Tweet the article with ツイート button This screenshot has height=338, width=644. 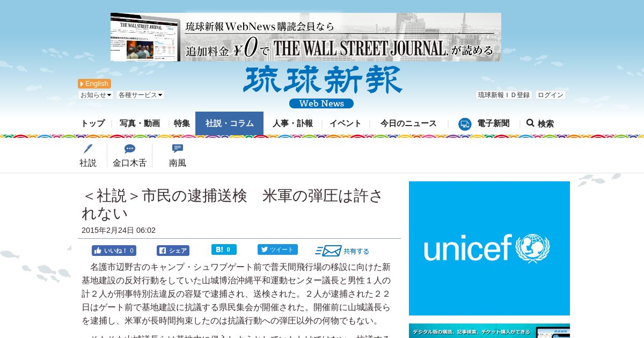pyautogui.click(x=277, y=249)
